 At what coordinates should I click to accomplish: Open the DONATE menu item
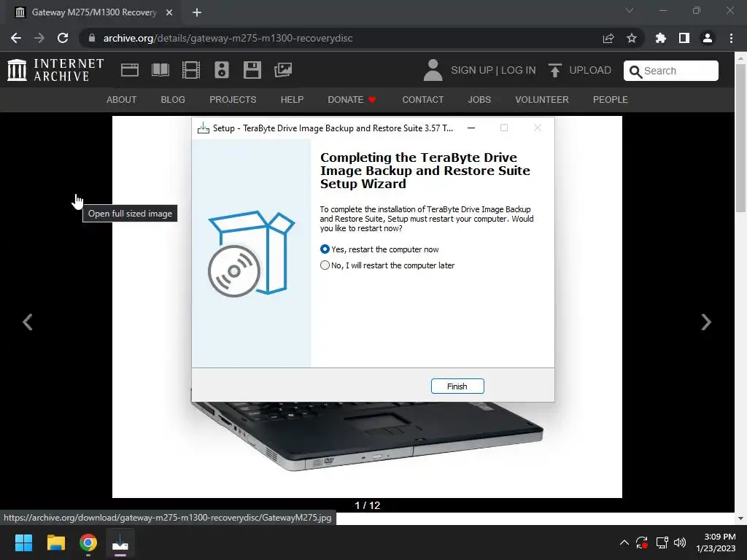tap(352, 99)
